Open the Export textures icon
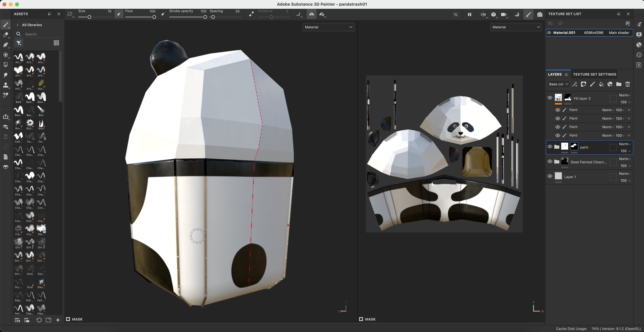The height and width of the screenshot is (332, 644). [6, 117]
